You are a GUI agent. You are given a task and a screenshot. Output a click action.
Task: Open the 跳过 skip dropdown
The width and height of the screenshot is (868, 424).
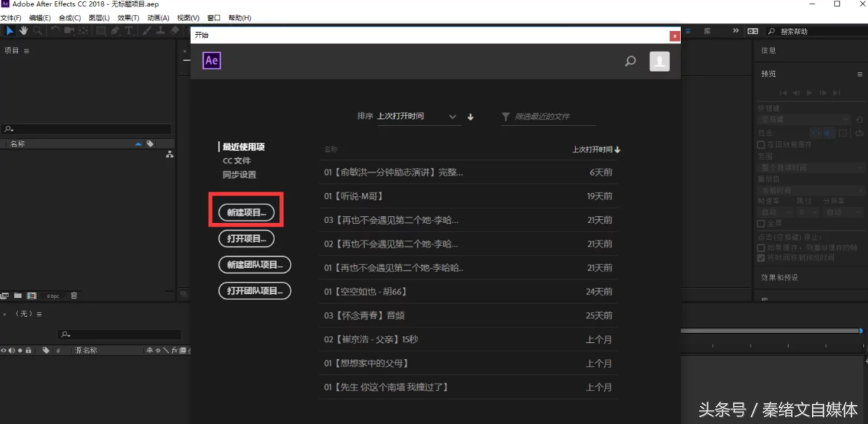click(x=808, y=212)
